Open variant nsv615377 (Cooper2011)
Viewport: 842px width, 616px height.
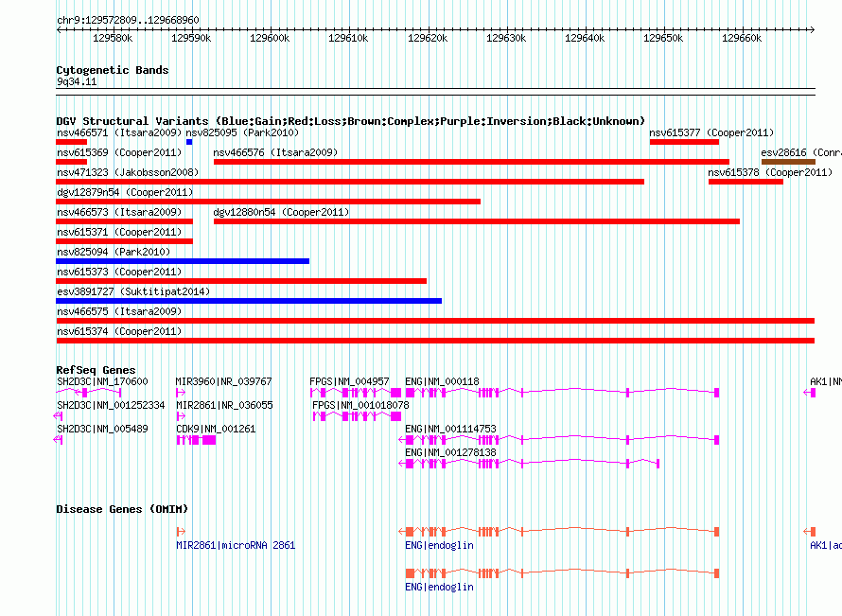711,132
